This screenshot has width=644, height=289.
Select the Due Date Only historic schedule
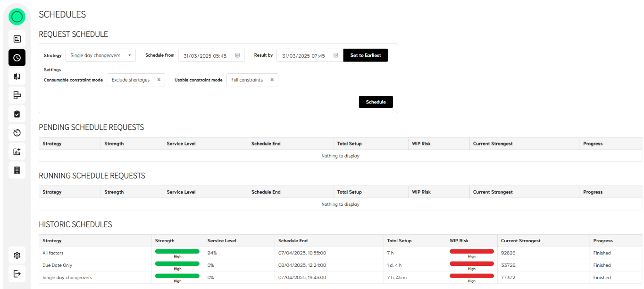click(58, 265)
